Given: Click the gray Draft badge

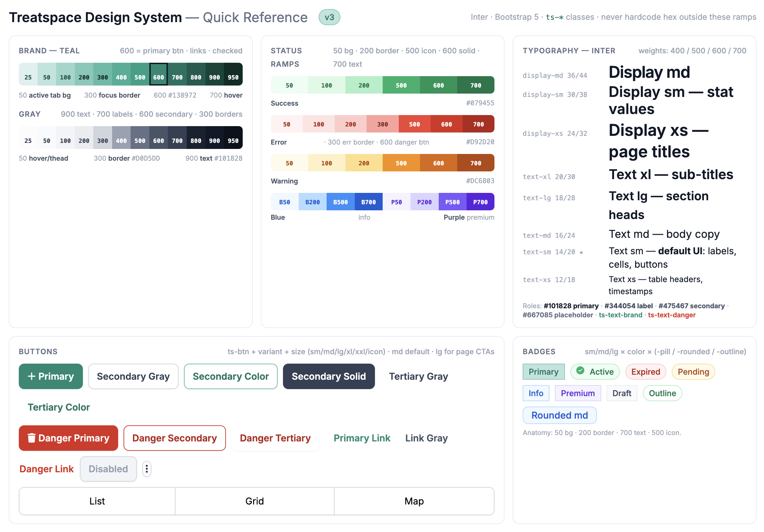Looking at the screenshot, I should 622,393.
